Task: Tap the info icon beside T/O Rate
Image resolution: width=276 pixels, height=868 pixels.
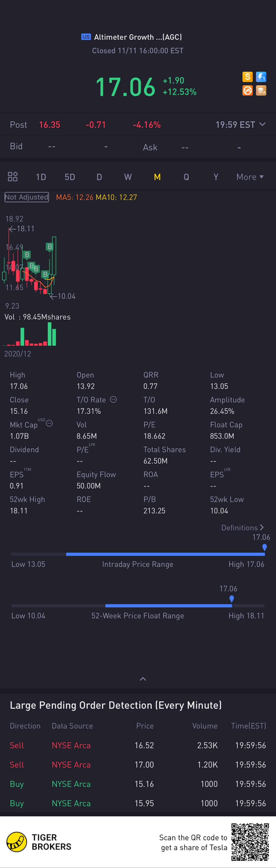Action: (x=113, y=399)
